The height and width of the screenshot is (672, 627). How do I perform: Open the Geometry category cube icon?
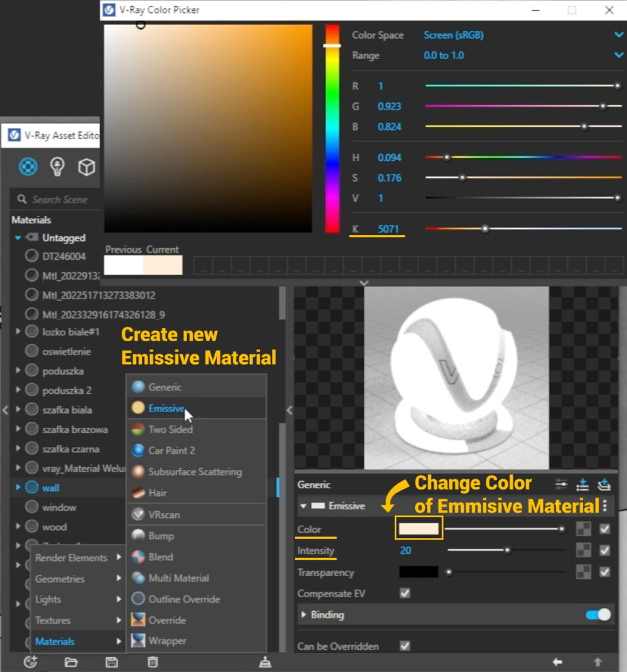[87, 167]
